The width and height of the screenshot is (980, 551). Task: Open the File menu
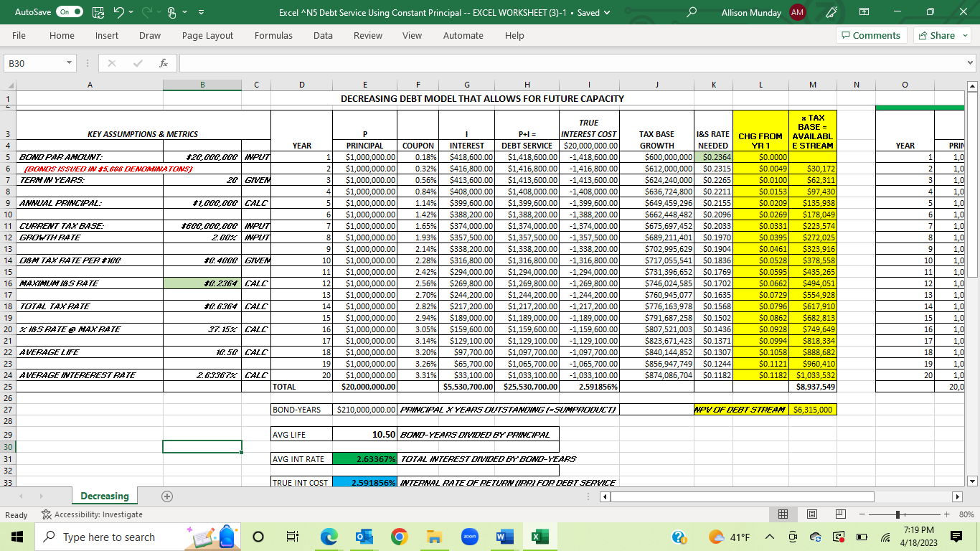point(19,35)
